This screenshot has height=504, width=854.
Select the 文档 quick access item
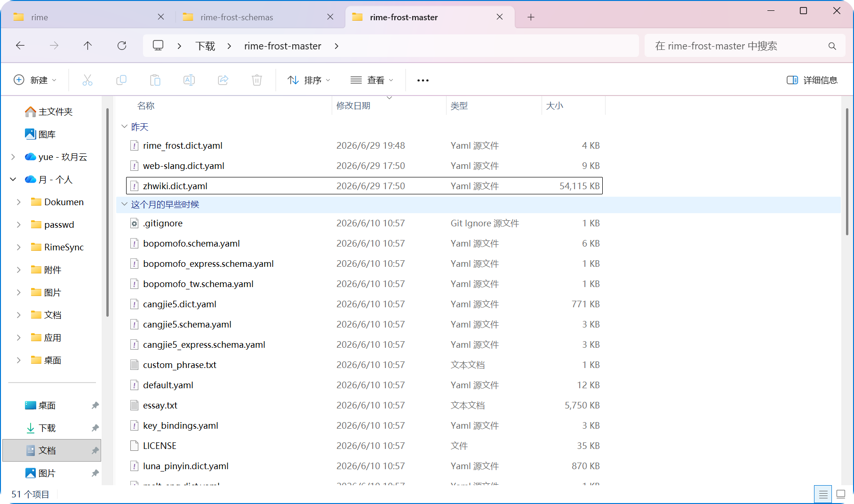[x=52, y=450]
